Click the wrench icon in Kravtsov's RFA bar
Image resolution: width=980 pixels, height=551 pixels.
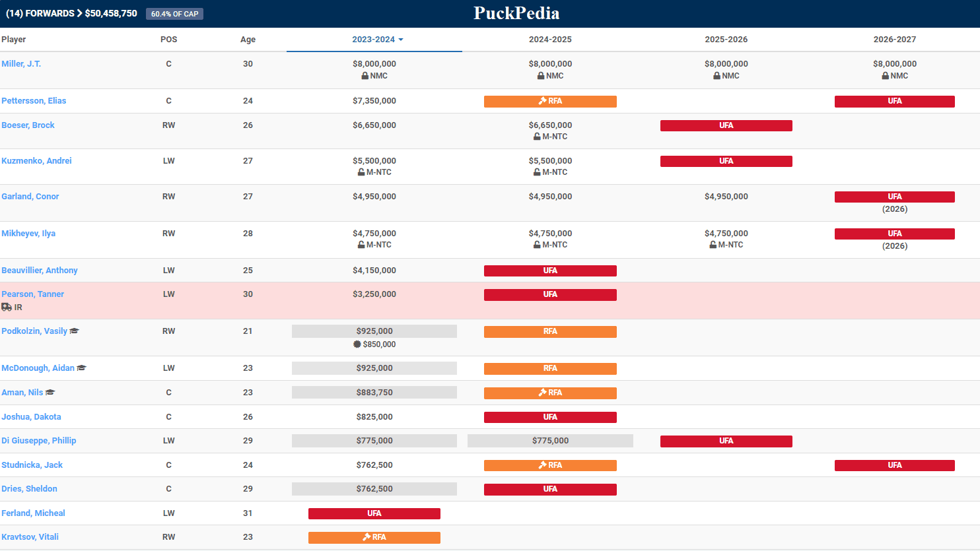click(367, 537)
